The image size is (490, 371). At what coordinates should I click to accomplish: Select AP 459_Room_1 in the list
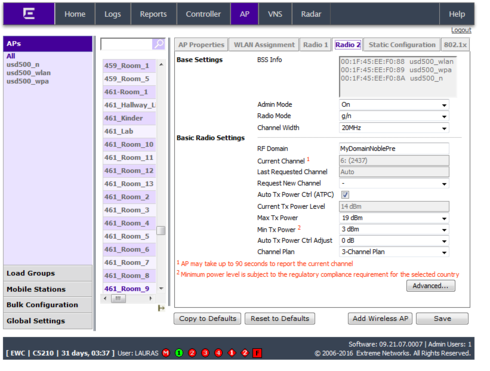click(x=129, y=66)
